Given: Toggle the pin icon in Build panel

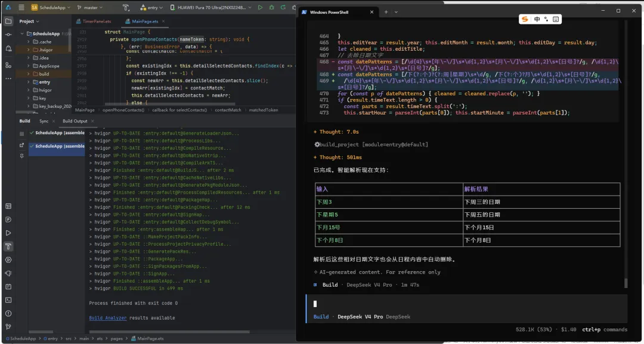Looking at the screenshot, I should pyautogui.click(x=22, y=156).
